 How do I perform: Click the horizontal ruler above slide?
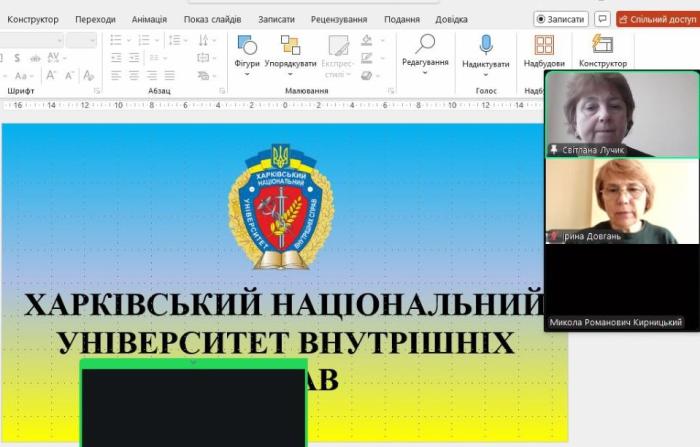pyautogui.click(x=272, y=105)
